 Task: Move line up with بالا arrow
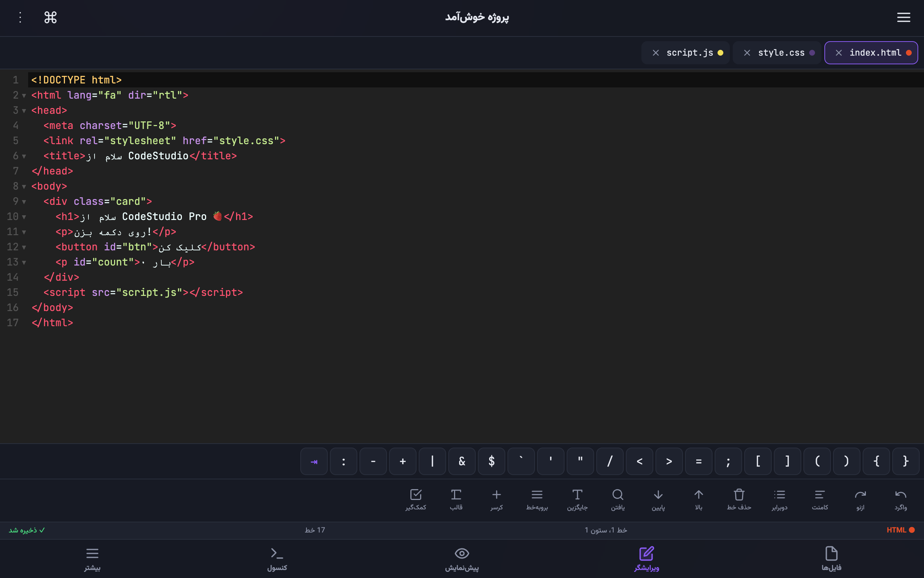tap(698, 500)
